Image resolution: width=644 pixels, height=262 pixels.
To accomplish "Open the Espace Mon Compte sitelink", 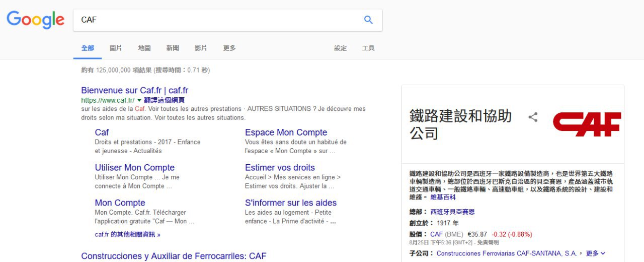I will click(286, 133).
